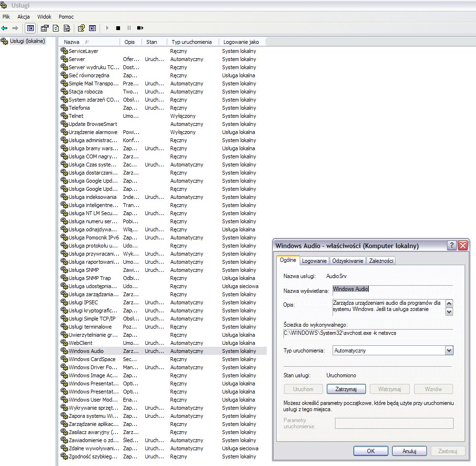Open the Plik menu

(x=6, y=17)
